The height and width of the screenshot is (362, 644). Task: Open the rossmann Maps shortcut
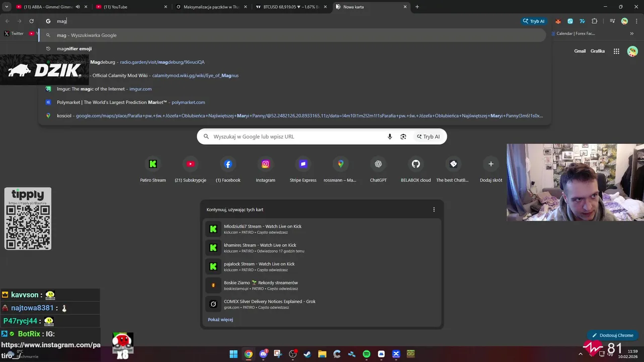(341, 170)
